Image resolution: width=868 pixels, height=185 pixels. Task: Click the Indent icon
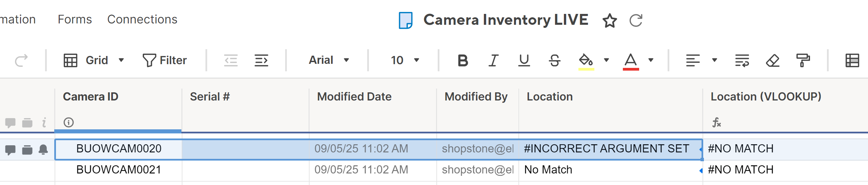click(x=261, y=60)
